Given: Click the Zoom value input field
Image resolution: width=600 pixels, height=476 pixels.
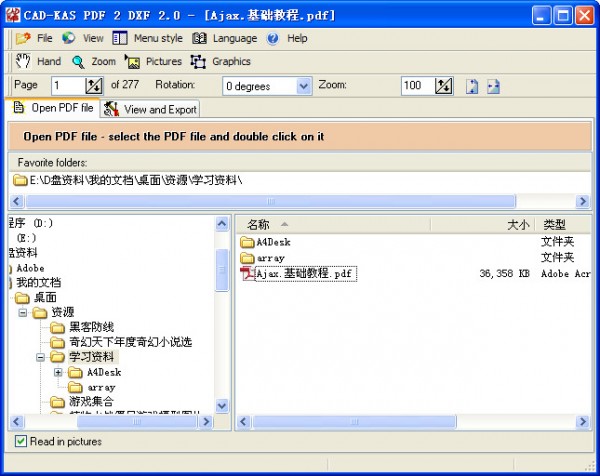Looking at the screenshot, I should (x=417, y=85).
